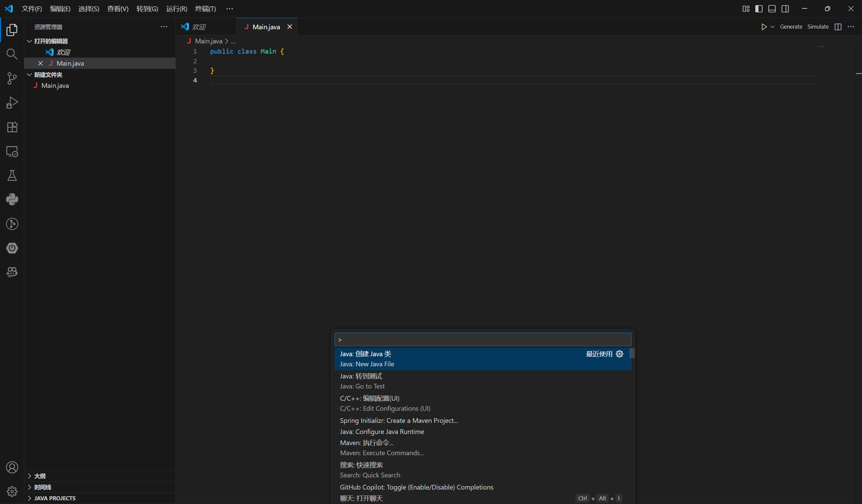The image size is (862, 504).
Task: Toggle the bottom panel visibility
Action: tap(772, 8)
